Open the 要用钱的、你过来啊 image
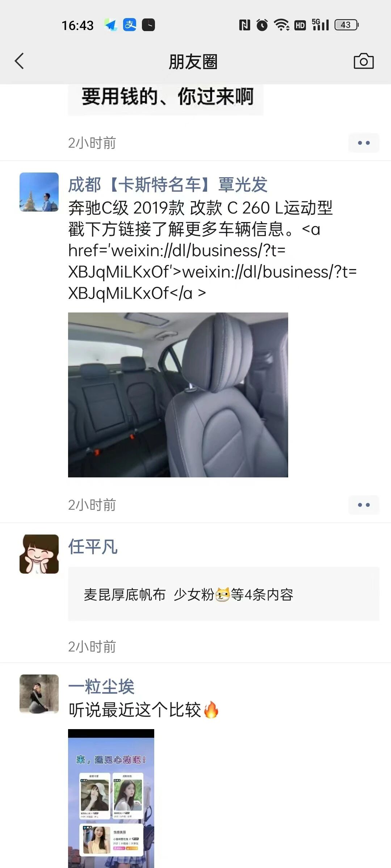The image size is (391, 868). (166, 100)
